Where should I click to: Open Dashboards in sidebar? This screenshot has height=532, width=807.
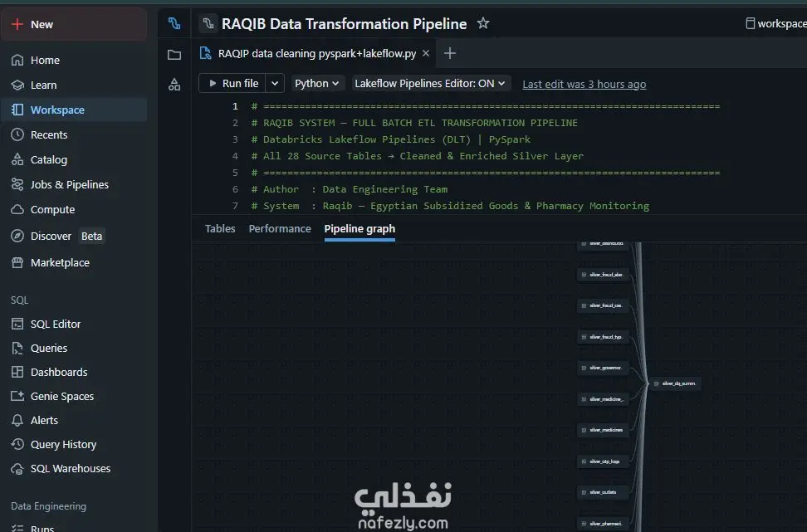tap(74, 372)
